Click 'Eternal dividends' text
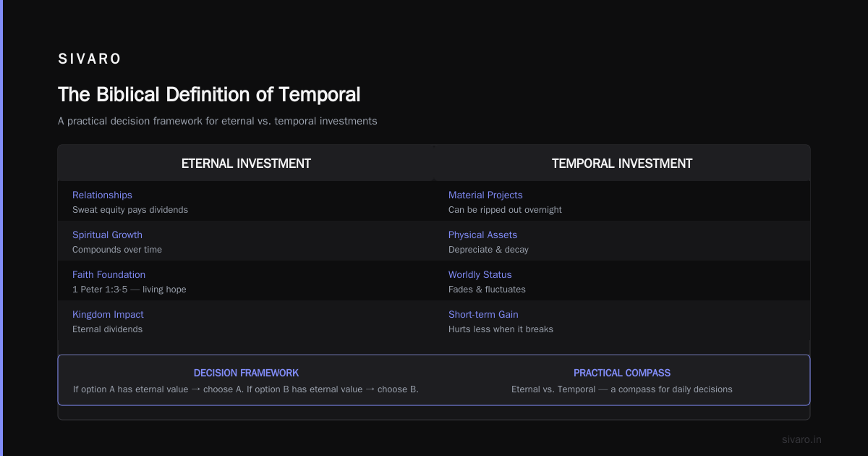 [x=108, y=329]
